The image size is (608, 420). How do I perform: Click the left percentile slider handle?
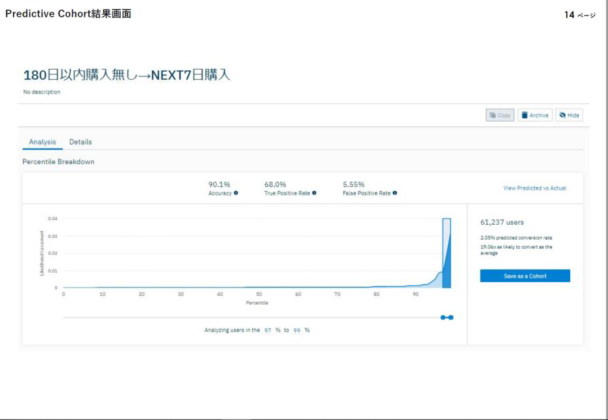443,317
